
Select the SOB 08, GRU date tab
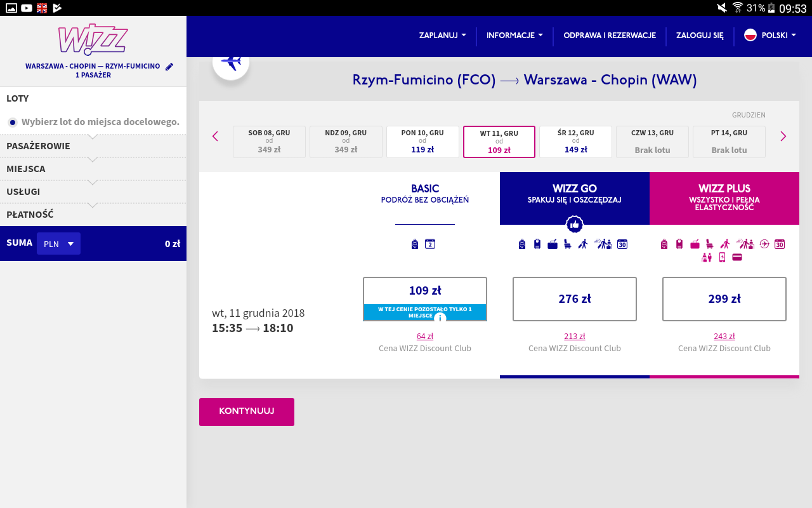pyautogui.click(x=269, y=142)
